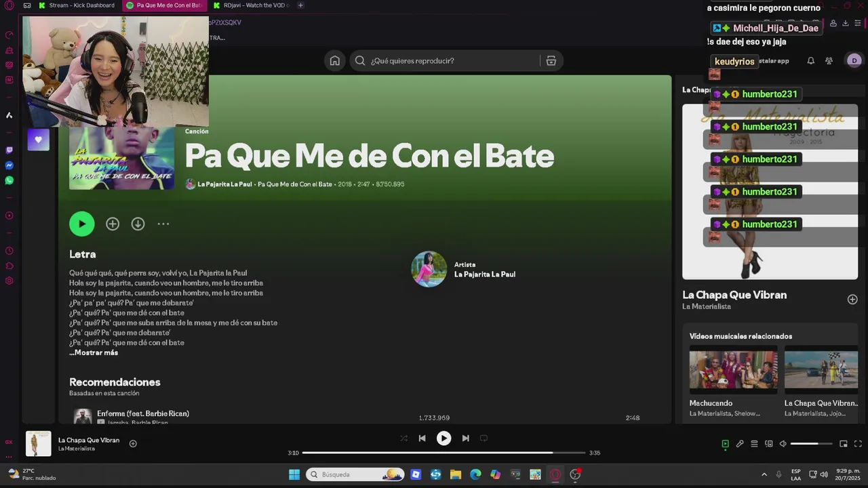Open the clock showing 9:29 p. m.
Image resolution: width=868 pixels, height=488 pixels.
point(848,474)
